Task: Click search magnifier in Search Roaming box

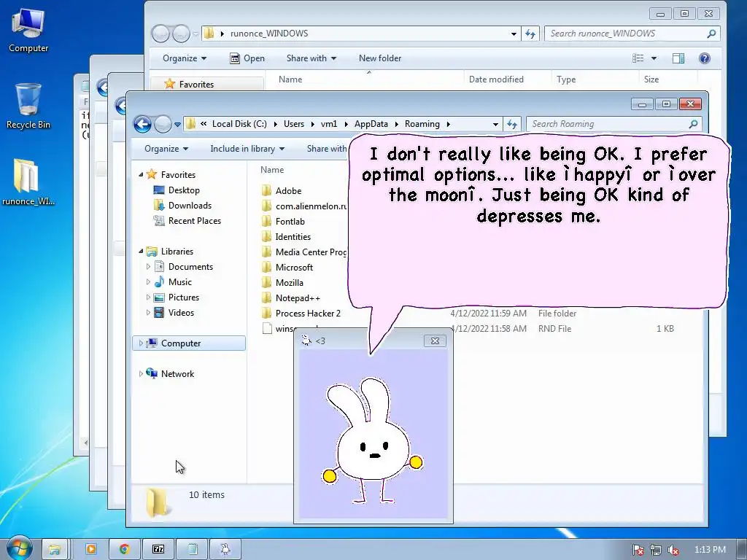Action: (693, 124)
